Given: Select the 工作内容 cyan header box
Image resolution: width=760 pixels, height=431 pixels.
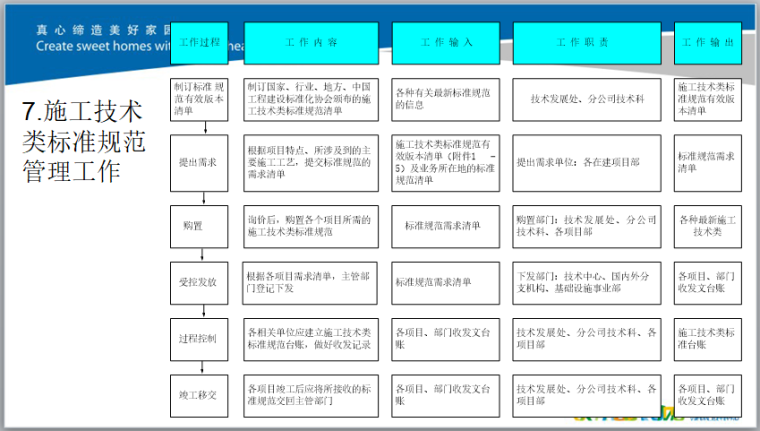Looking at the screenshot, I should [310, 44].
